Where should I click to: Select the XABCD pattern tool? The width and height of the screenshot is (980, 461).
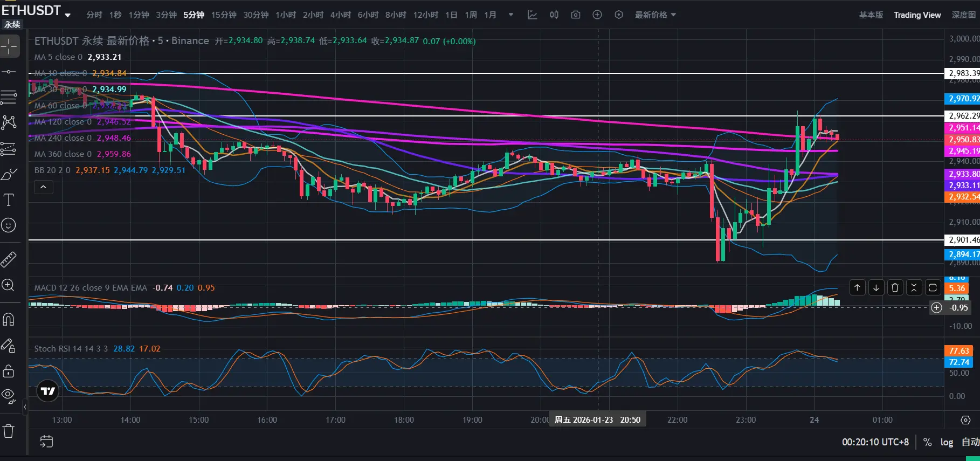click(x=9, y=122)
